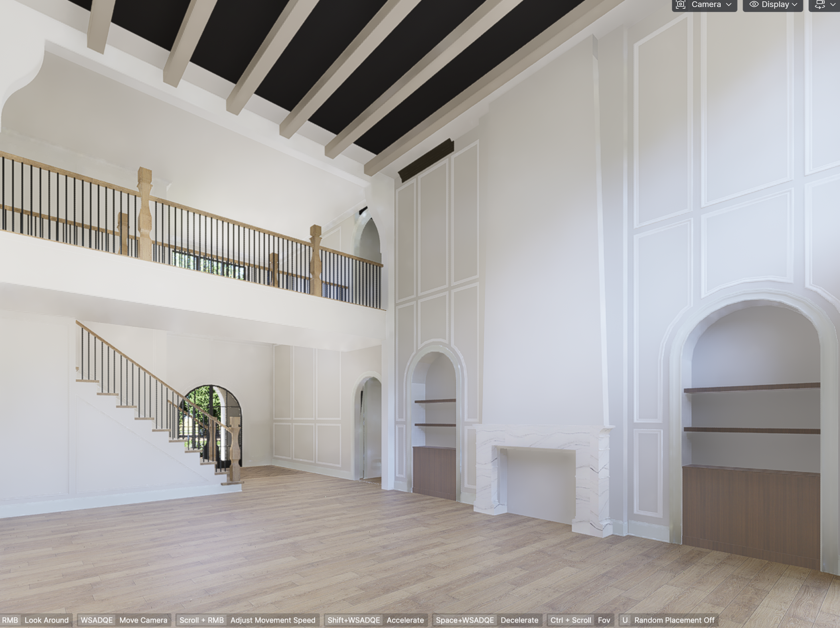Screen dimensions: 840x628
Task: Click the Look Around hint label
Action: 46,620
